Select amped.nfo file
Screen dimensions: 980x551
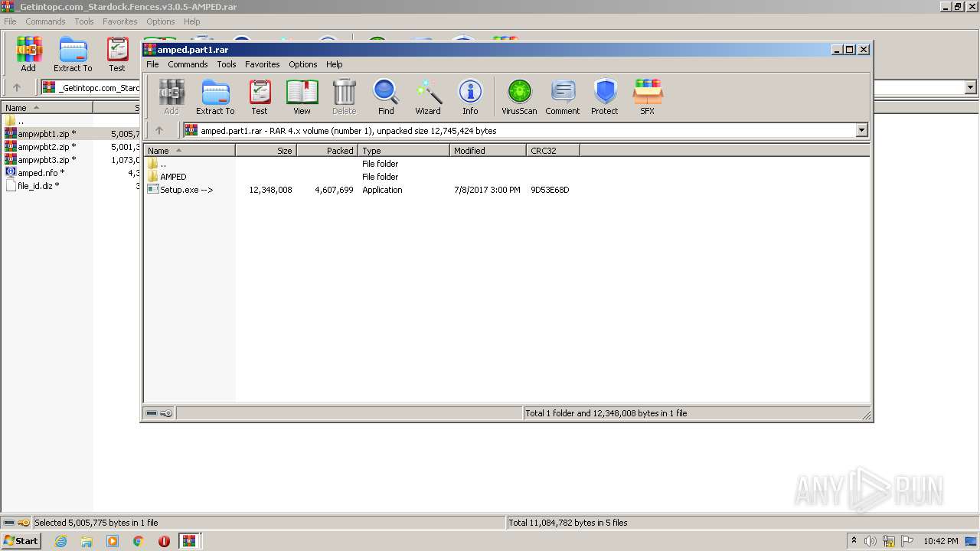tap(70, 173)
